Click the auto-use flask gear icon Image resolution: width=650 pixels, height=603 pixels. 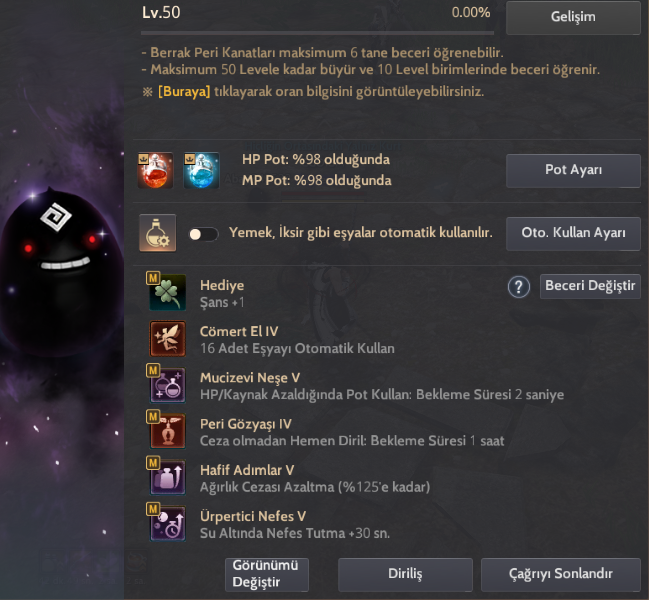(158, 233)
